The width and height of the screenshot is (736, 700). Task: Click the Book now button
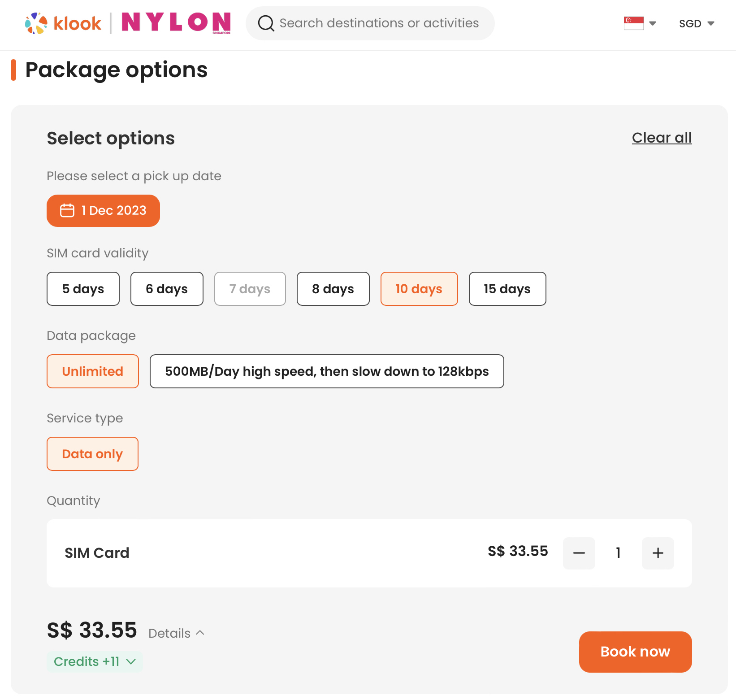point(635,652)
